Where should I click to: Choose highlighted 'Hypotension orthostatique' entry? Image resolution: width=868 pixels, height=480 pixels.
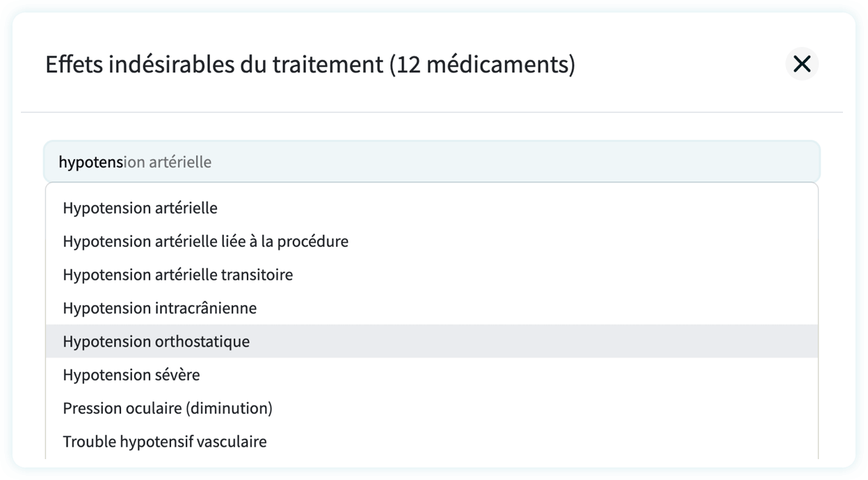click(x=156, y=342)
